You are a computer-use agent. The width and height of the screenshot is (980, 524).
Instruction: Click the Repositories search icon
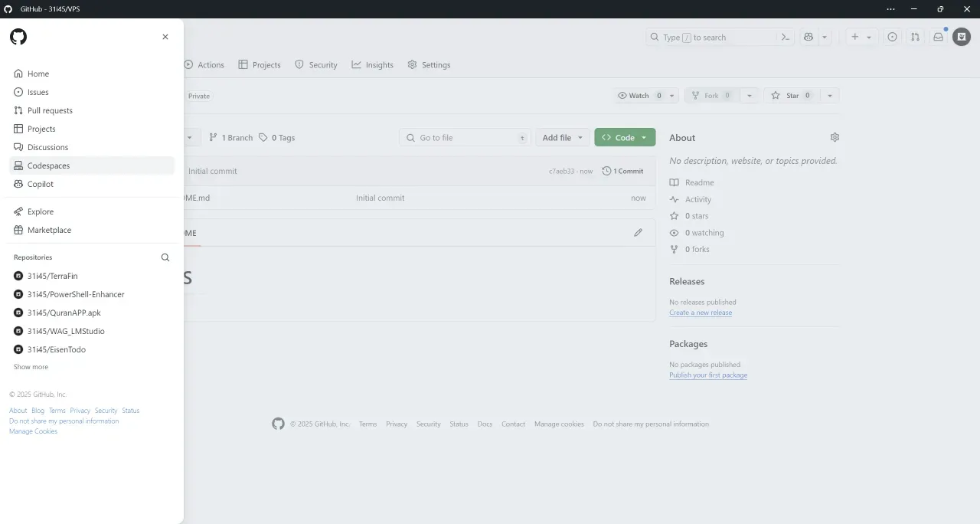[165, 257]
